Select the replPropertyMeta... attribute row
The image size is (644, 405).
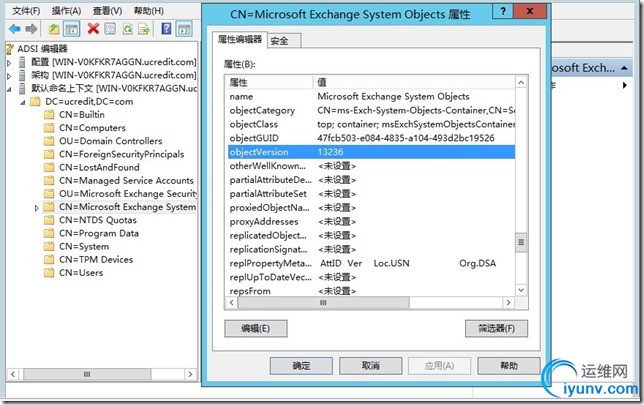[x=371, y=263]
